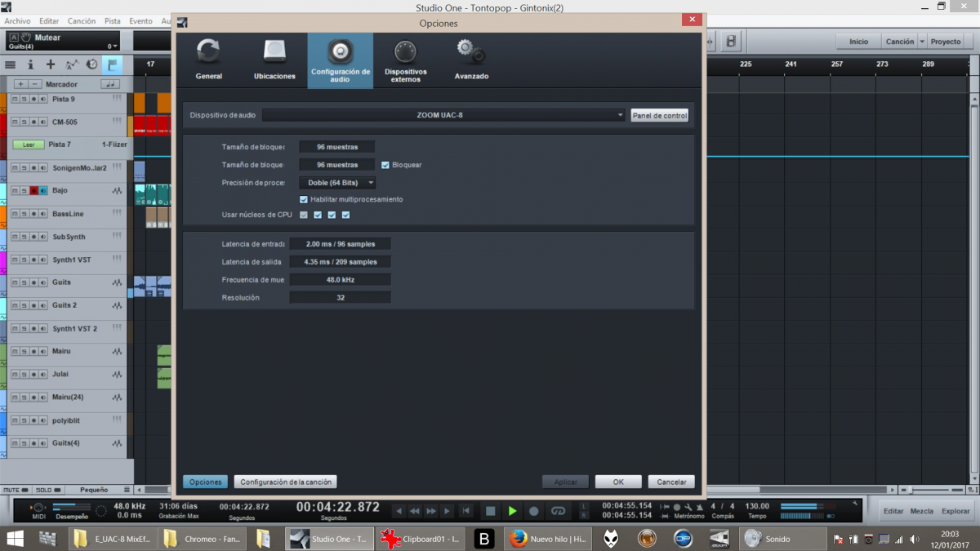Click the OK button
Viewport: 980px width, 551px height.
point(618,482)
